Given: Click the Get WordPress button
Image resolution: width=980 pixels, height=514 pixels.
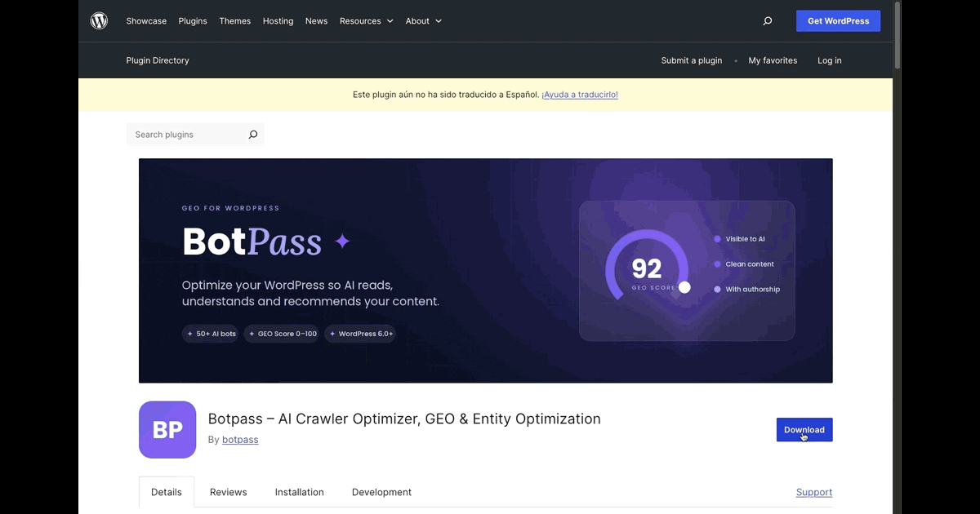Looking at the screenshot, I should click(838, 21).
